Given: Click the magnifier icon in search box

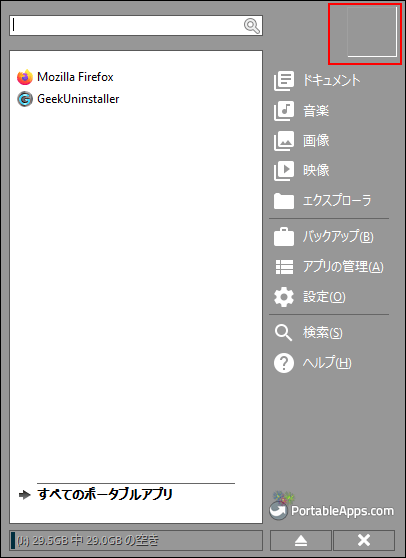Looking at the screenshot, I should click(252, 26).
